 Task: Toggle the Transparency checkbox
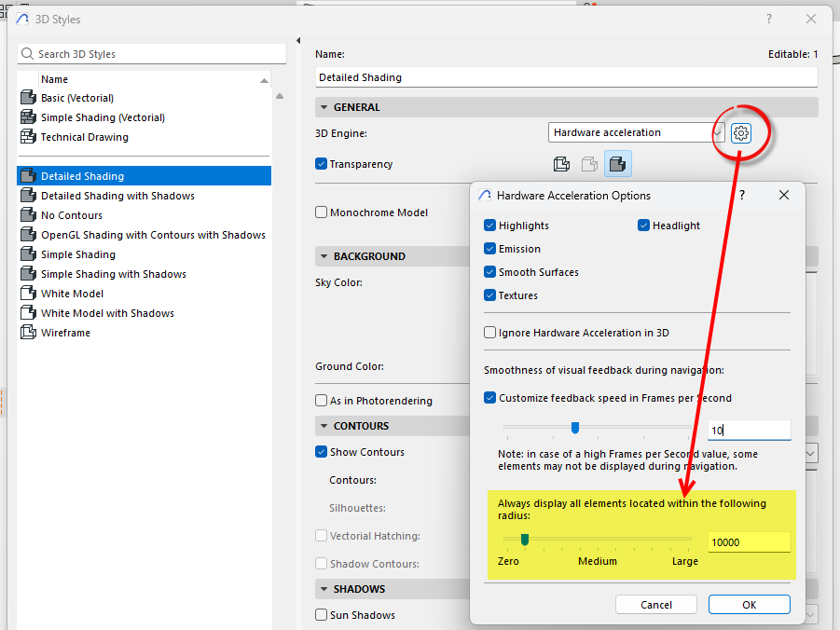321,164
